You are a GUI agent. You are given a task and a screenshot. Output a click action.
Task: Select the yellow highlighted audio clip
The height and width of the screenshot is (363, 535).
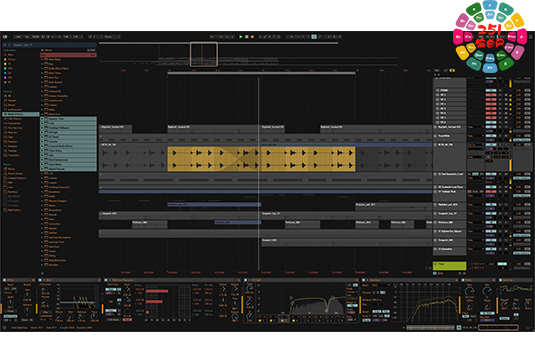coord(261,159)
